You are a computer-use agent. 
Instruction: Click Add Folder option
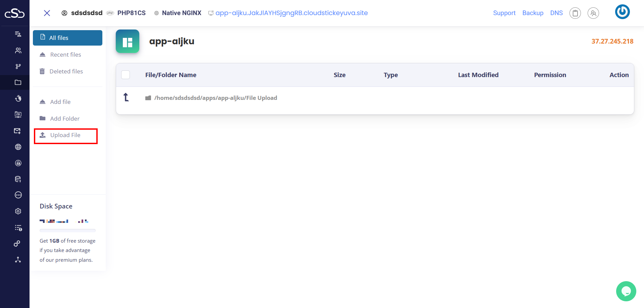tap(65, 119)
